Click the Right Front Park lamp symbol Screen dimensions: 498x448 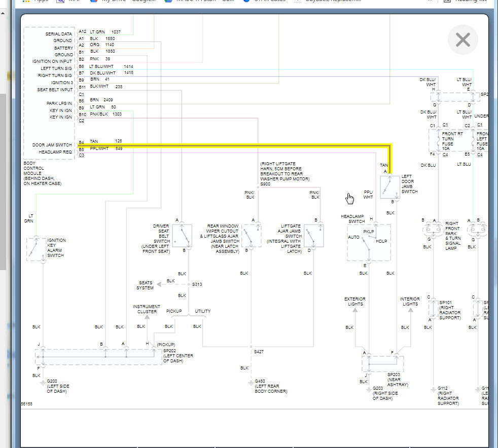point(434,230)
